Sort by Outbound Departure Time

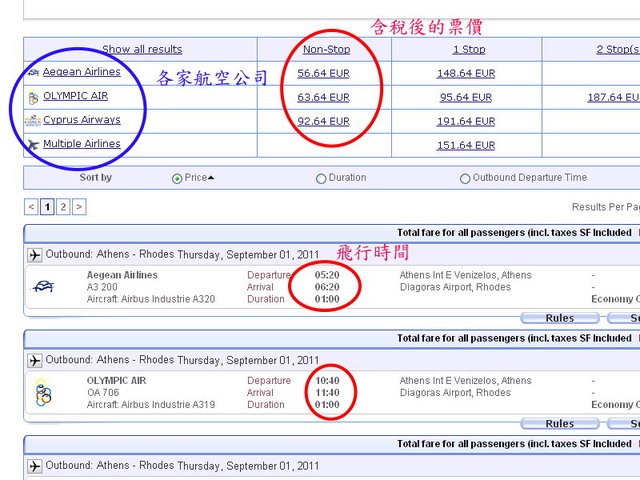click(465, 179)
